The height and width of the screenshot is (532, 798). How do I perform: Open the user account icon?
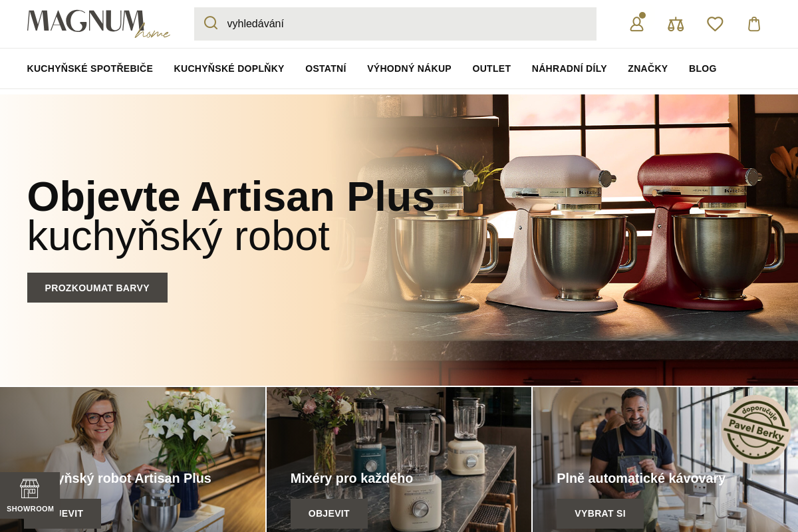637,24
